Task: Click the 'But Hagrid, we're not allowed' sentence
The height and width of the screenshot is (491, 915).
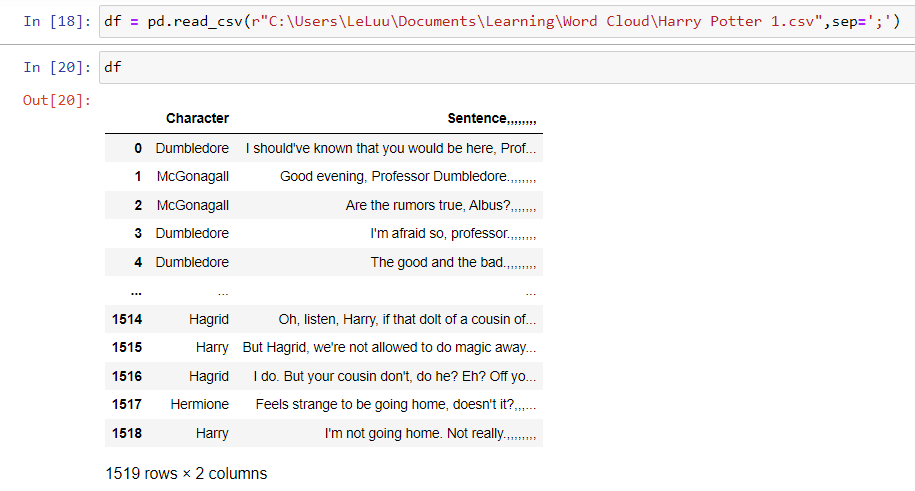Action: point(389,348)
